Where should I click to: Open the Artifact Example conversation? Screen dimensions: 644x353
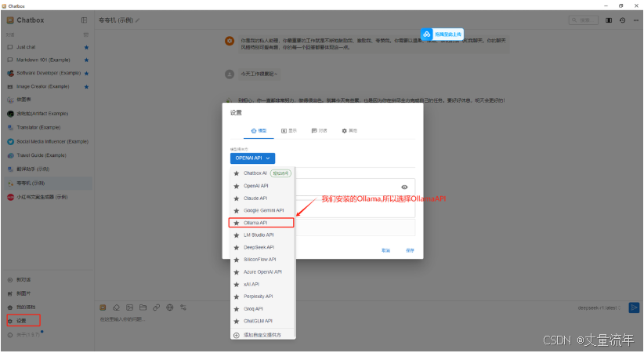tap(48, 114)
